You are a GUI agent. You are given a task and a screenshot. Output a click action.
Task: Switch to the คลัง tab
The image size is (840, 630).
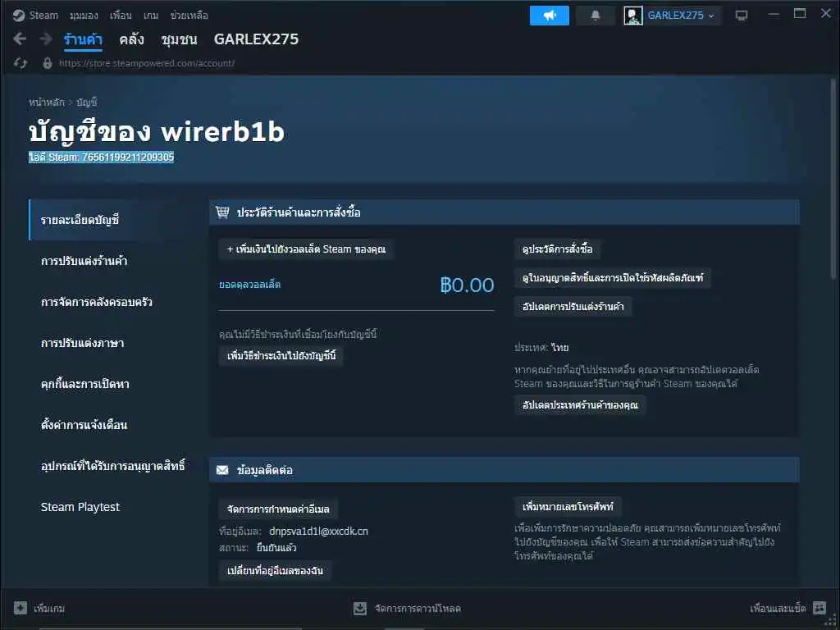(x=132, y=39)
